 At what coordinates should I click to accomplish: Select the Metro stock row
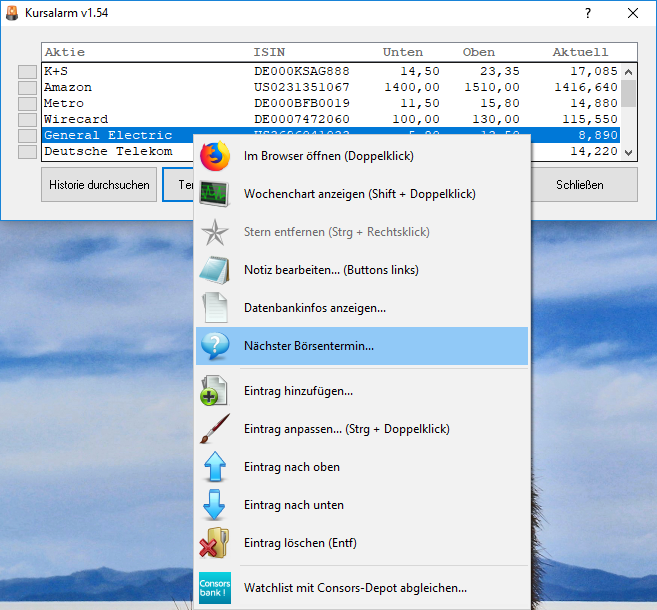[x=331, y=103]
